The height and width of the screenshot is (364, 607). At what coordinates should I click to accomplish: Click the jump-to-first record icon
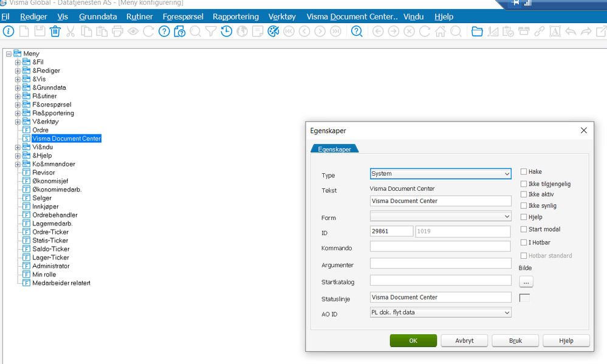[289, 32]
